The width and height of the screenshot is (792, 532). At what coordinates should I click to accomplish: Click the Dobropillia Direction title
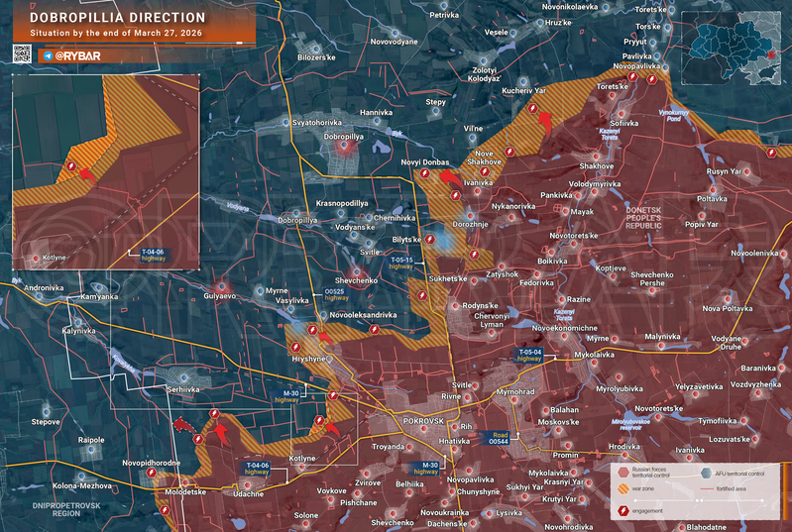pos(117,19)
